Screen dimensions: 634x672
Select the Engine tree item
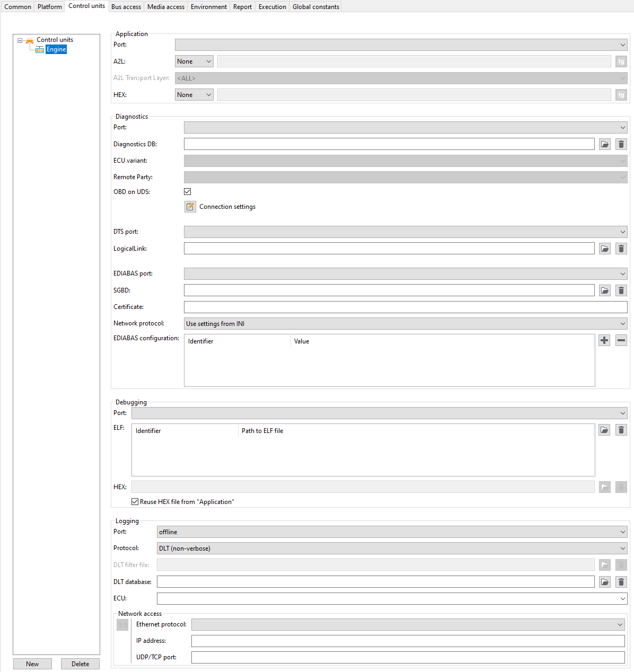[x=56, y=50]
